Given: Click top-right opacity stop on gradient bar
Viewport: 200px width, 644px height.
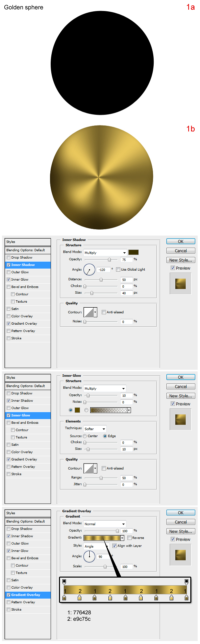Looking at the screenshot, I should coord(186,582).
